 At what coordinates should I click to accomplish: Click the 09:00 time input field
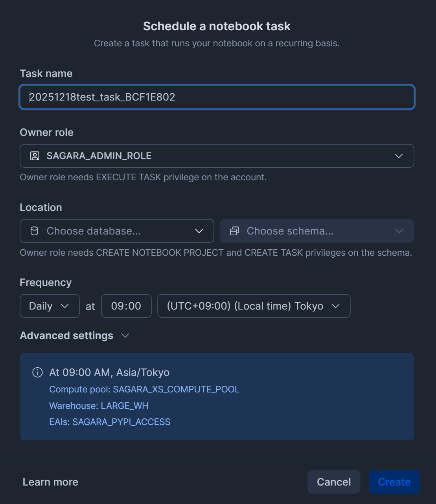[126, 306]
